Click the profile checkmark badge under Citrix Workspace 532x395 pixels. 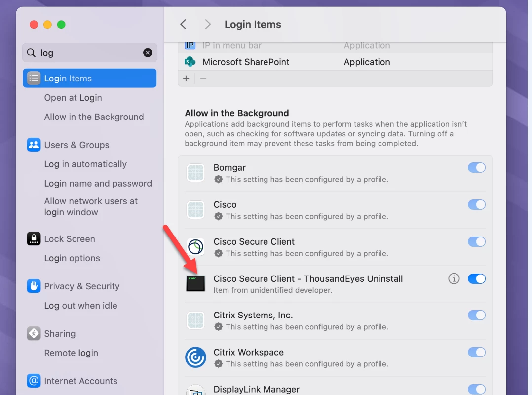coord(218,364)
